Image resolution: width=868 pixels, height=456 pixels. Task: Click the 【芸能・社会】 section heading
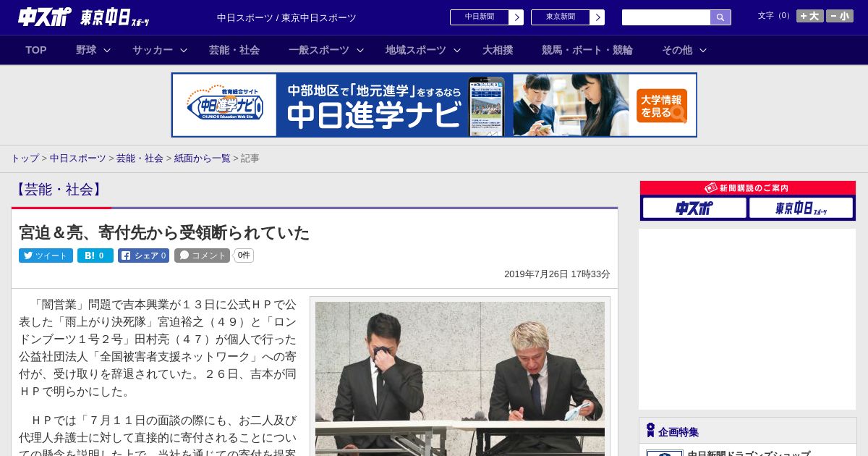pos(59,190)
